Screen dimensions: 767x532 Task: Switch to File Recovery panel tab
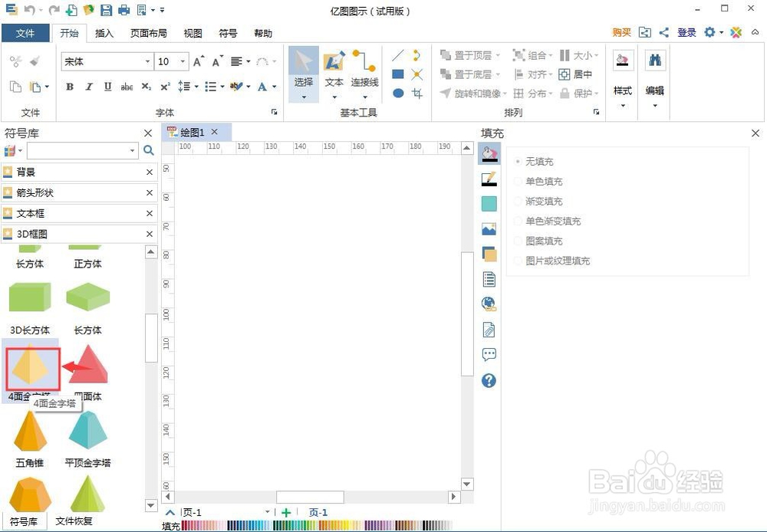pyautogui.click(x=74, y=521)
